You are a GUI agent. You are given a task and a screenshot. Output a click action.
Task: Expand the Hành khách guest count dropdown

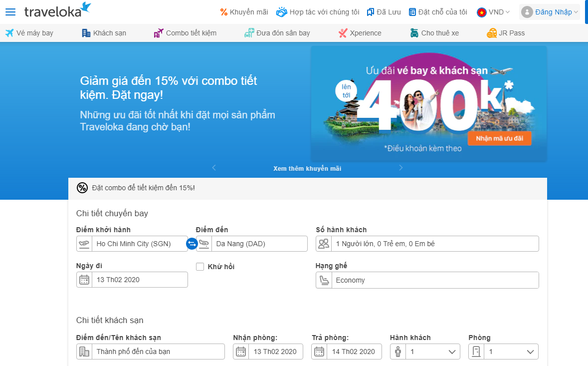point(425,352)
